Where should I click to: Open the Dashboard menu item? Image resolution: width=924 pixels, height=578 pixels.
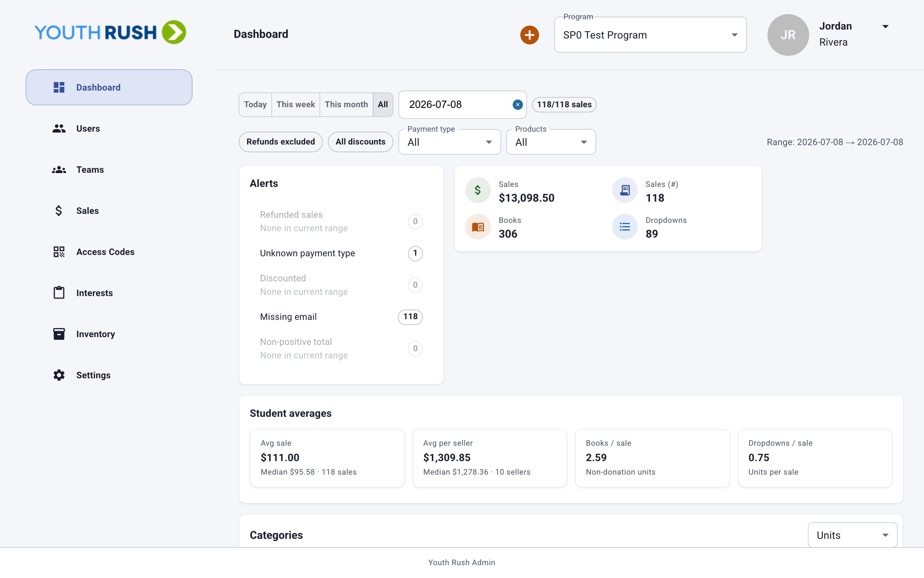click(x=109, y=88)
